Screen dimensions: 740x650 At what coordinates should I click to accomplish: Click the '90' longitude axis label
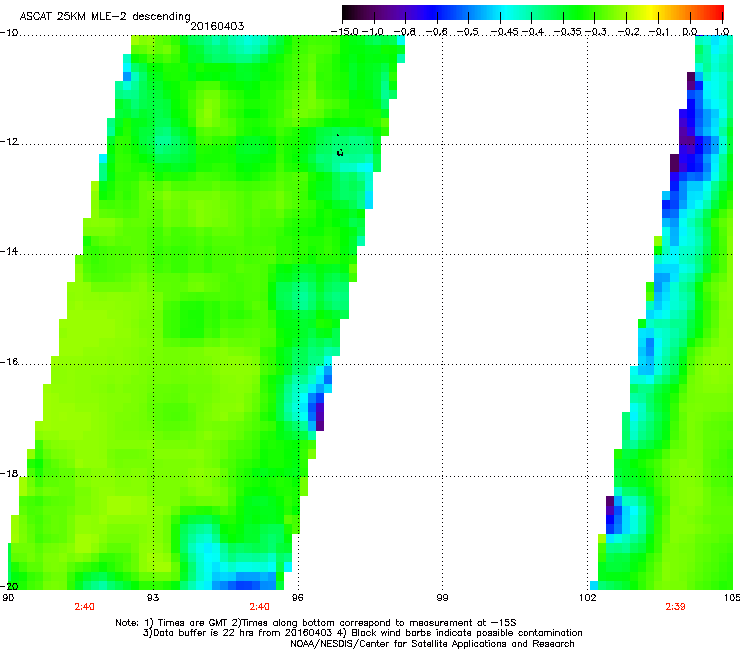pyautogui.click(x=8, y=598)
